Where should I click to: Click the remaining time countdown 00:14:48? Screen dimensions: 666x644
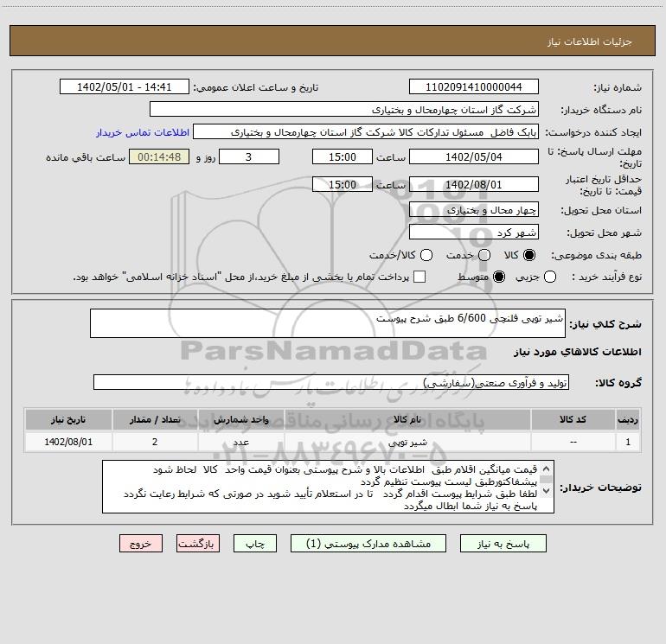[x=159, y=156]
